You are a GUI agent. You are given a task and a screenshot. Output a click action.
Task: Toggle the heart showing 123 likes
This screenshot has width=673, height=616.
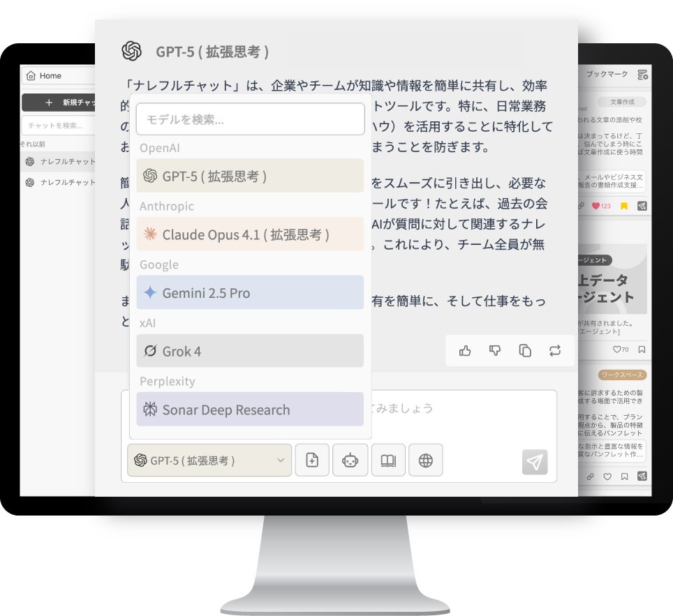596,206
